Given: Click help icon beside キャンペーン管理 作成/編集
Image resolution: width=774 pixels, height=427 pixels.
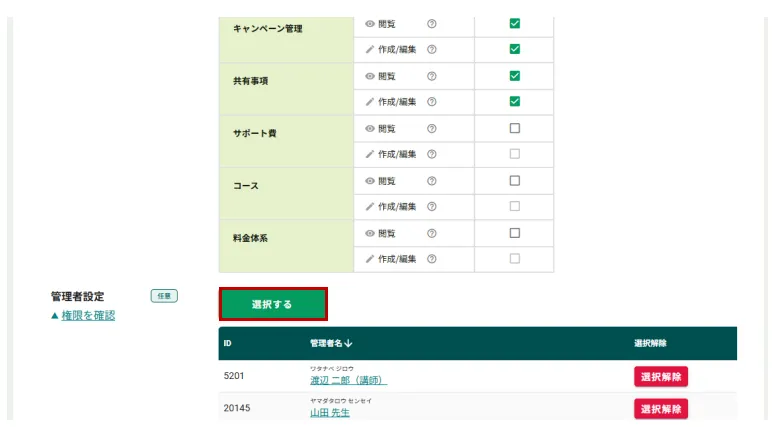Looking at the screenshot, I should click(x=432, y=49).
